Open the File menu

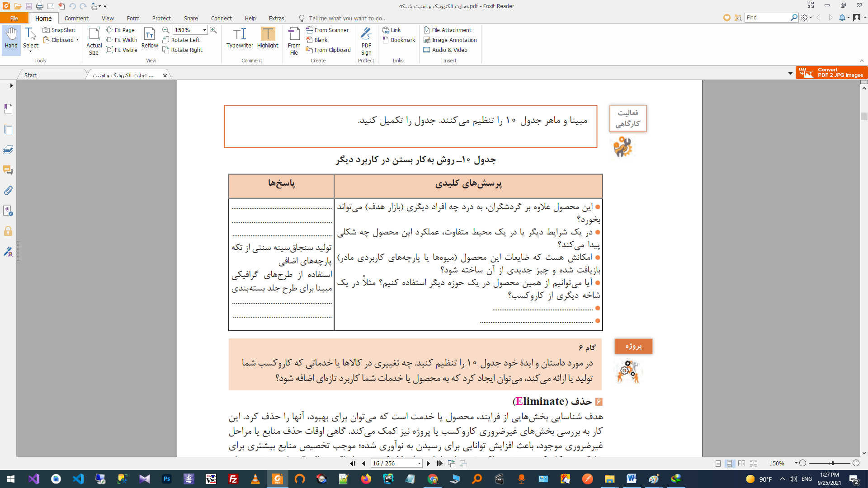click(14, 18)
